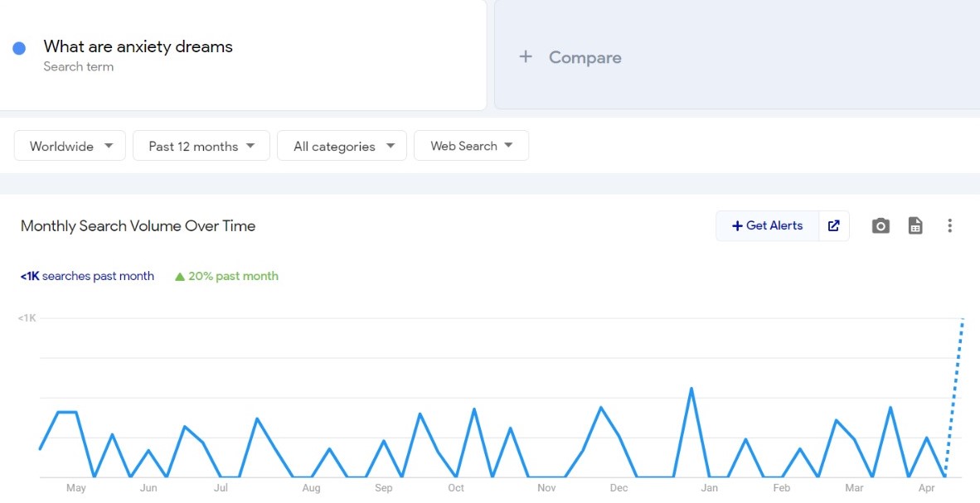Click the 'Search term' subtitle text
The height and width of the screenshot is (503, 980).
click(x=79, y=67)
